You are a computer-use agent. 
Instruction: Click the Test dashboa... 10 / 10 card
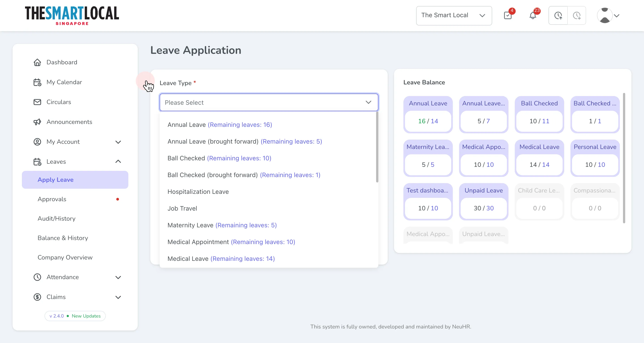click(428, 202)
